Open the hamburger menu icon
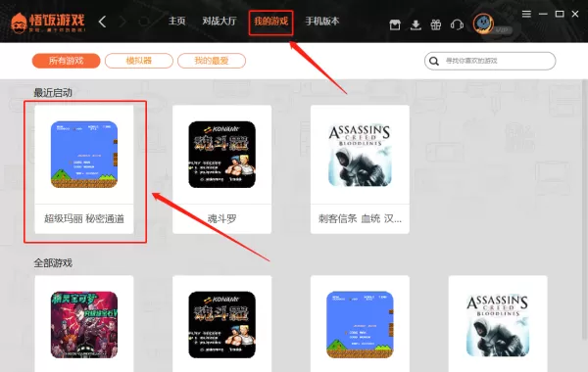Image resolution: width=588 pixels, height=372 pixels. [526, 14]
